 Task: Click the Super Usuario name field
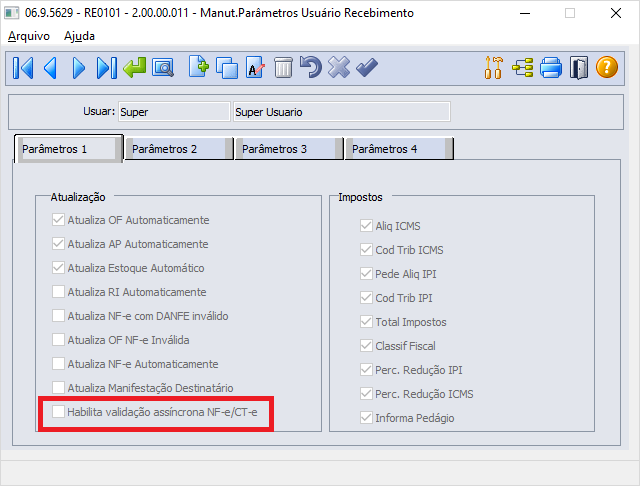coord(342,112)
